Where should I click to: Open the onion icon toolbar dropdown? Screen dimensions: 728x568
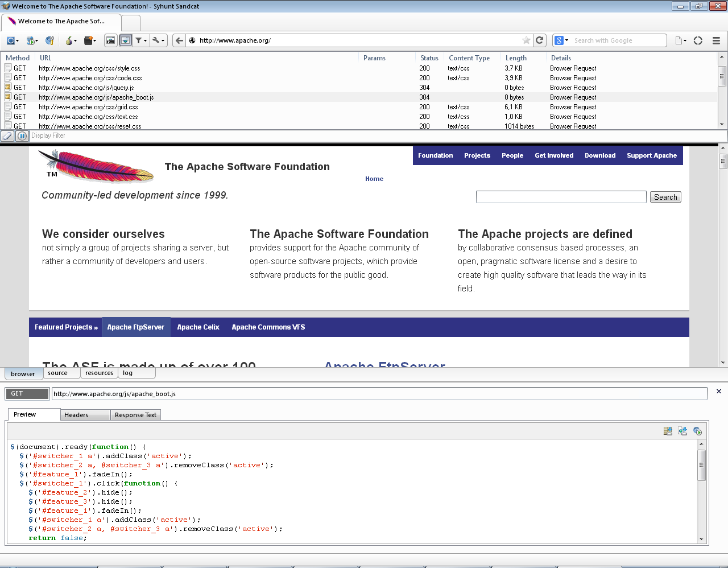click(x=71, y=40)
